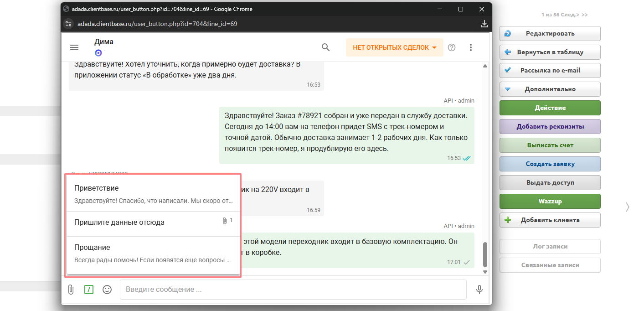The image size is (644, 311).
Task: Choose the Пришлите данные отсюда template
Action: (153, 223)
